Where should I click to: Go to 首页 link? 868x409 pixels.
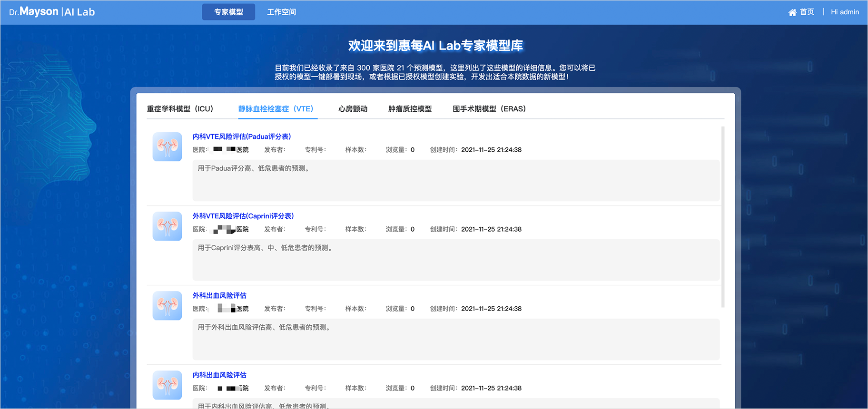[807, 12]
